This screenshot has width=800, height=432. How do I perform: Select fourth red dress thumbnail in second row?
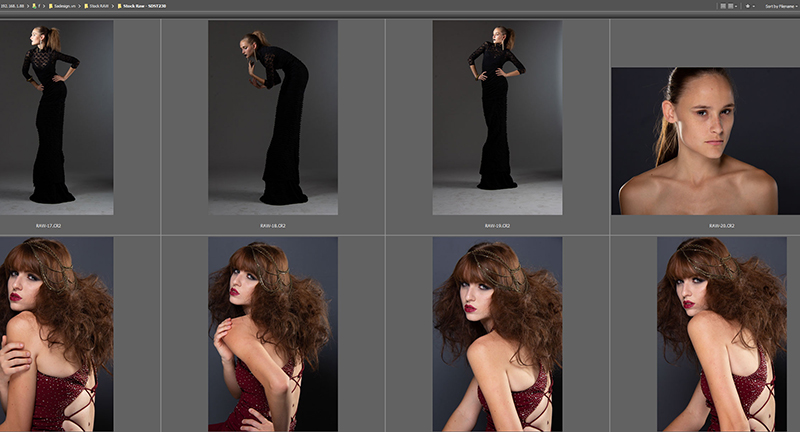tap(722, 334)
